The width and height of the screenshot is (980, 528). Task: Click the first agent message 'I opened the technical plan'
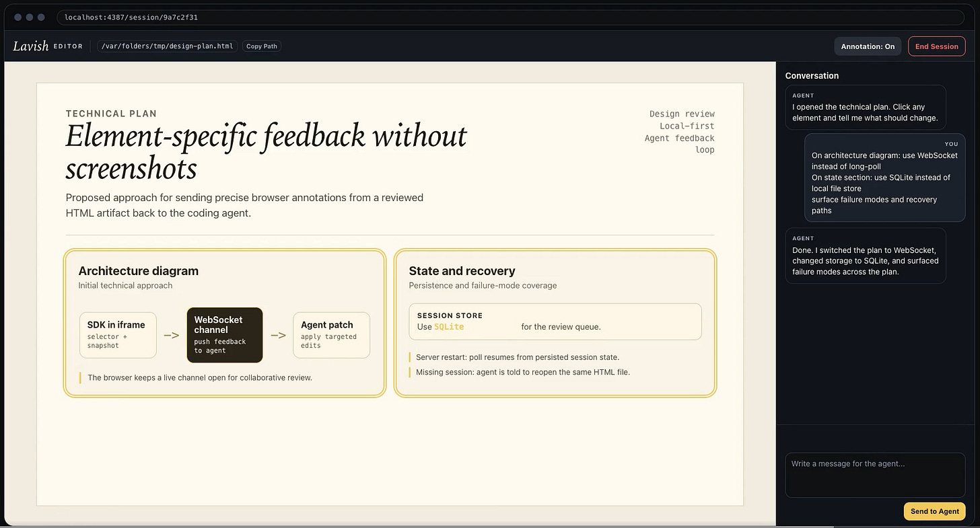pyautogui.click(x=866, y=107)
